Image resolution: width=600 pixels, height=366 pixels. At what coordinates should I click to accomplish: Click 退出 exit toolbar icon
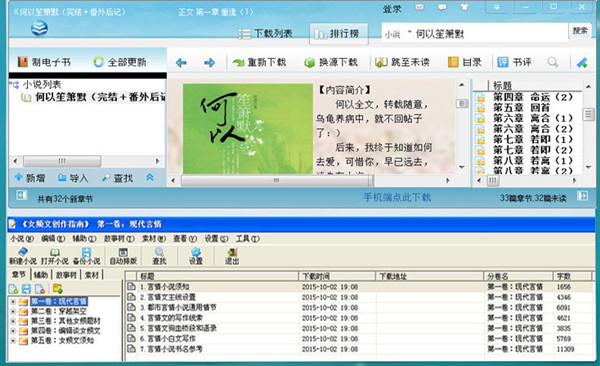pos(232,256)
